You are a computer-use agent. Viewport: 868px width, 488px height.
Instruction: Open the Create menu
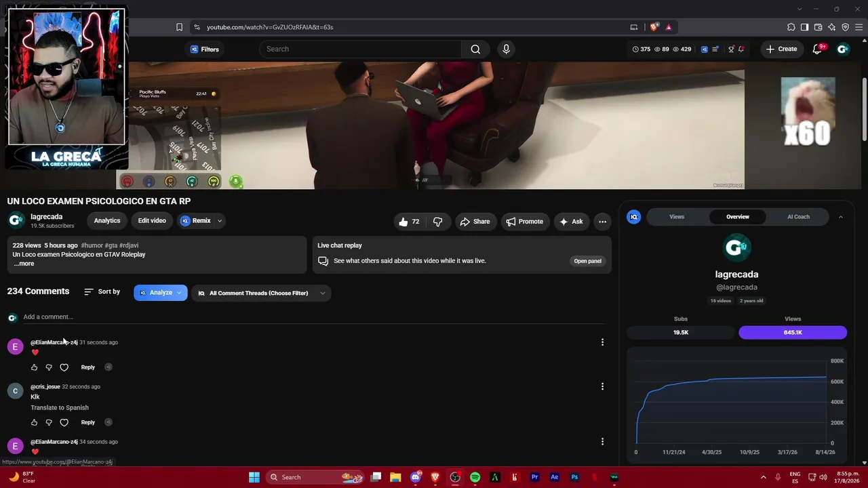tap(781, 49)
